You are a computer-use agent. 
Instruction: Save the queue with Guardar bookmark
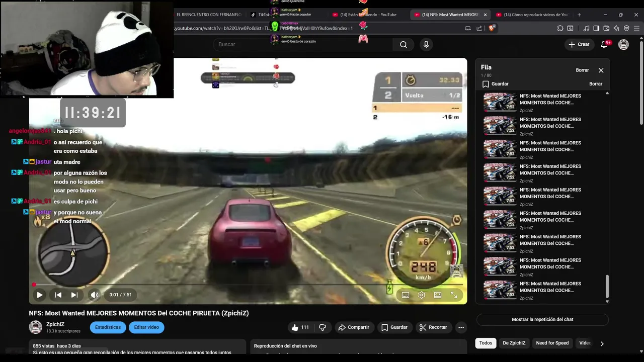495,84
